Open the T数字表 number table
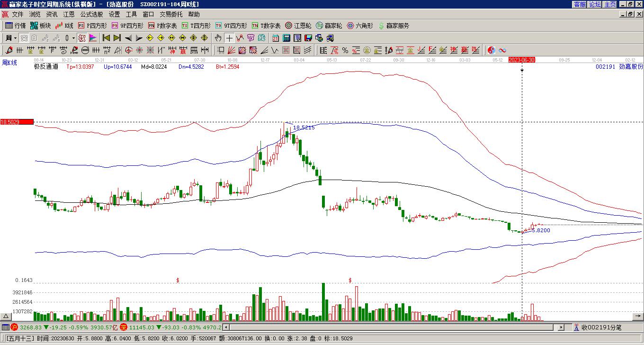Screen dimensions: 644x345 coord(266,26)
